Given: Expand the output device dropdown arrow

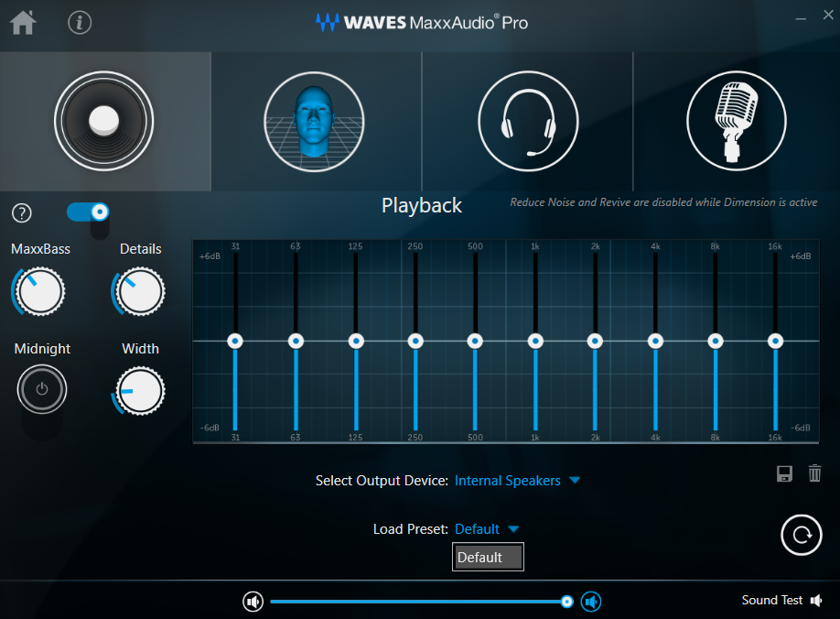Looking at the screenshot, I should click(575, 480).
